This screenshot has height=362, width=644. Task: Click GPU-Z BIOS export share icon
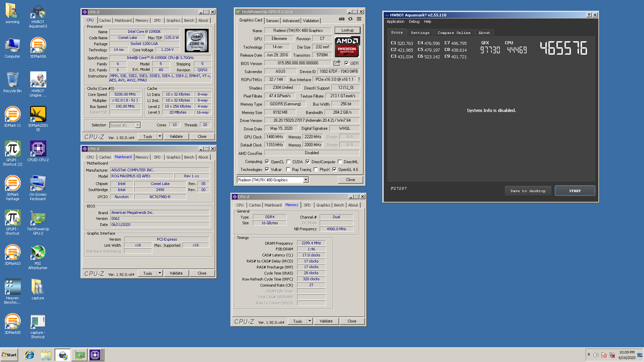pyautogui.click(x=337, y=63)
